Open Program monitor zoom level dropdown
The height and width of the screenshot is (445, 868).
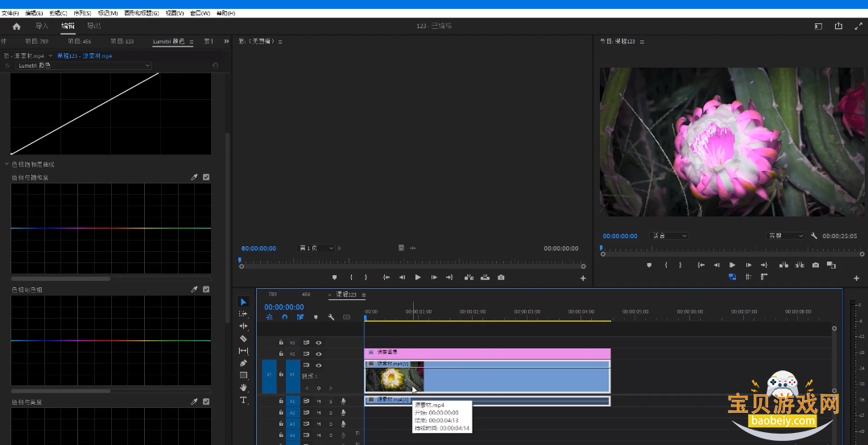pyautogui.click(x=669, y=236)
